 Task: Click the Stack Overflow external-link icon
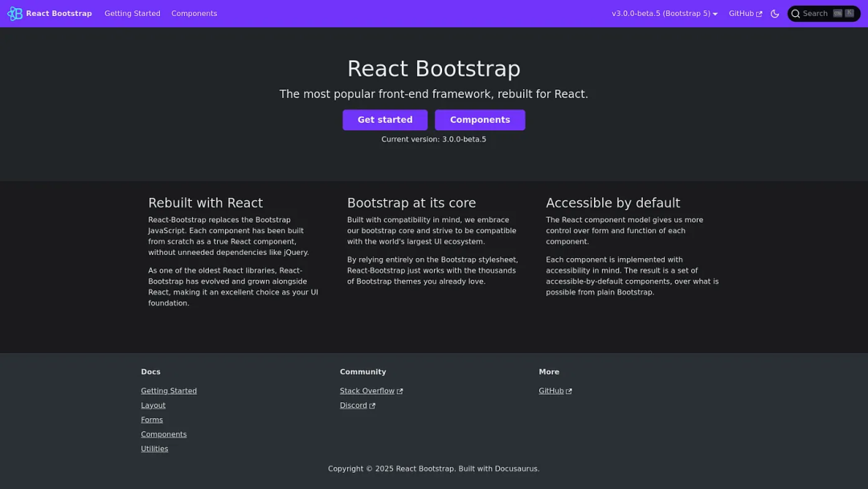(399, 392)
